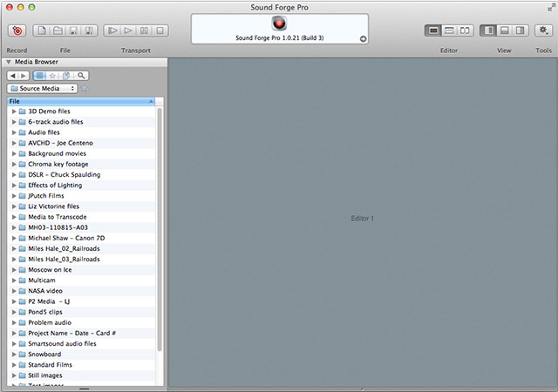The height and width of the screenshot is (392, 558).
Task: Create a new file with the blank page icon
Action: tap(42, 30)
